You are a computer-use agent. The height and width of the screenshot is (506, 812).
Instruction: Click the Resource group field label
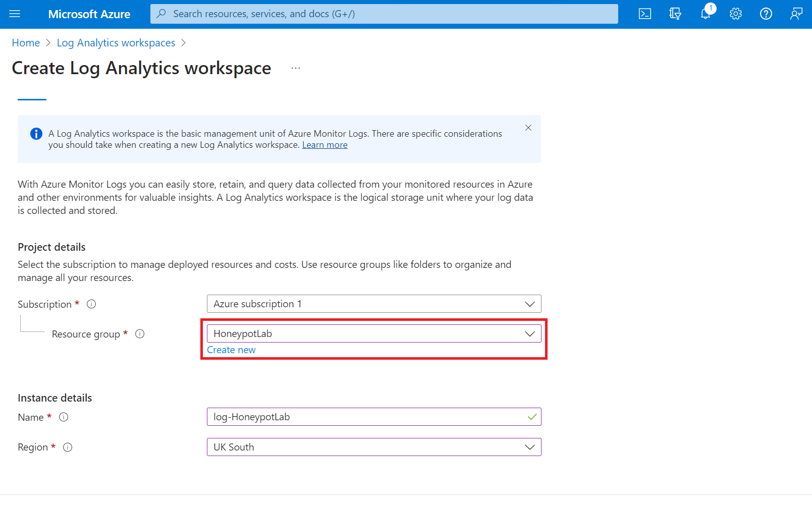point(86,334)
